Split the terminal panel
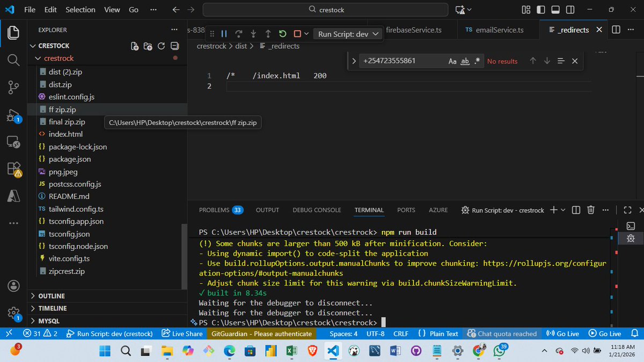Screen dimensions: 644x362 576,210
